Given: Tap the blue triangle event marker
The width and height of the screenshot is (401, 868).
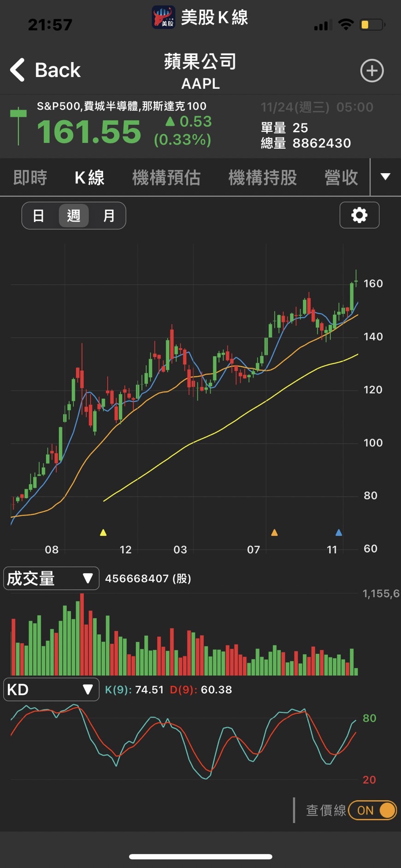Looking at the screenshot, I should pos(339,533).
